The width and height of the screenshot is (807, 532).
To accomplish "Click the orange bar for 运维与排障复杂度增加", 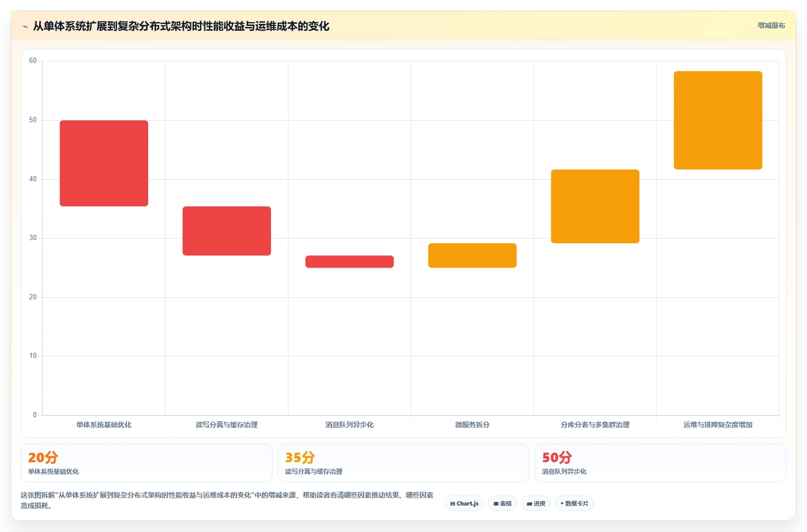I will click(x=718, y=121).
